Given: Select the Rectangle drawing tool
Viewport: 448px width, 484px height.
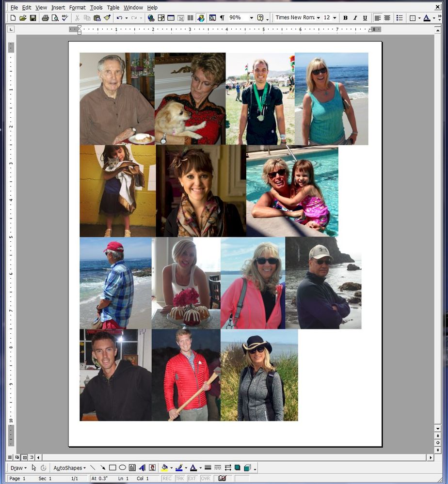Looking at the screenshot, I should click(x=112, y=468).
